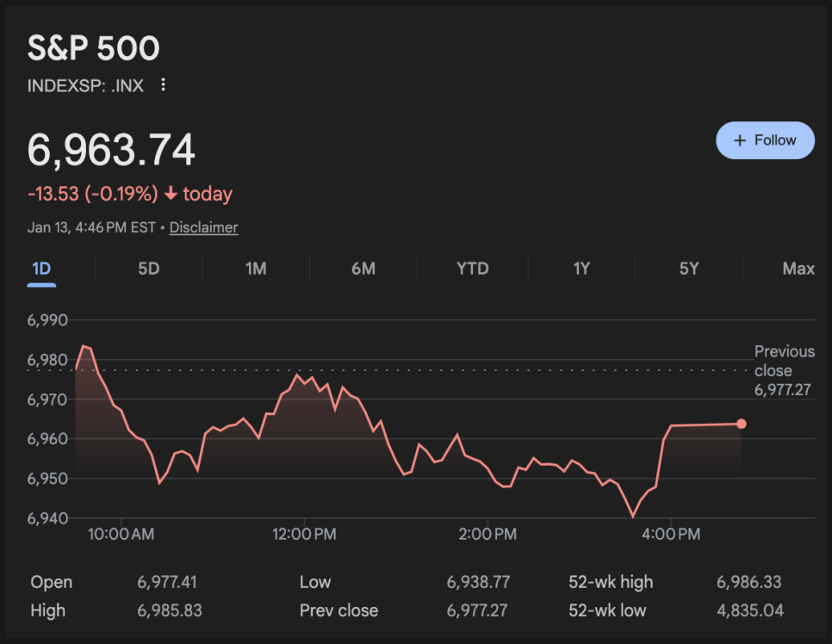
Task: Switch to the 1M chart range
Action: coord(256,269)
